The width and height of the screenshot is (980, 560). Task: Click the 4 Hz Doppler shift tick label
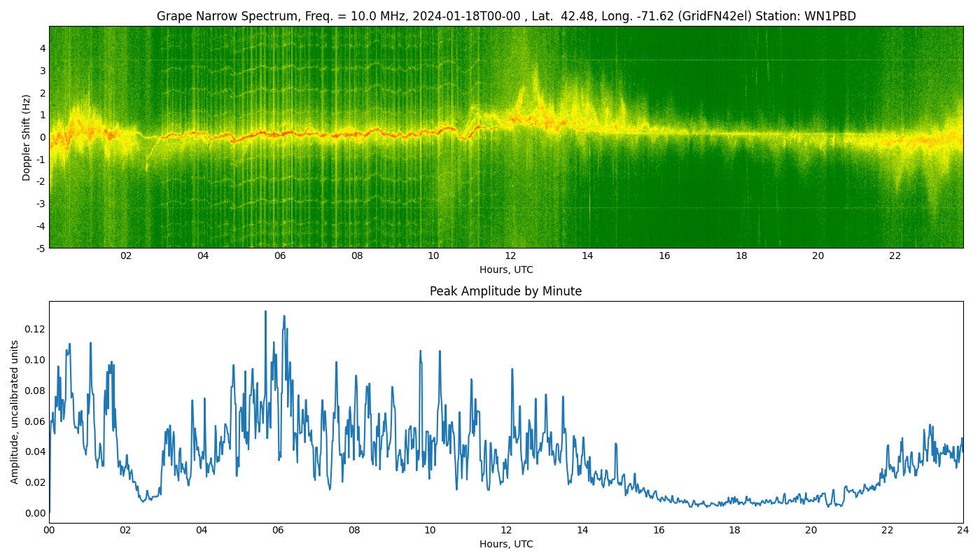click(43, 48)
